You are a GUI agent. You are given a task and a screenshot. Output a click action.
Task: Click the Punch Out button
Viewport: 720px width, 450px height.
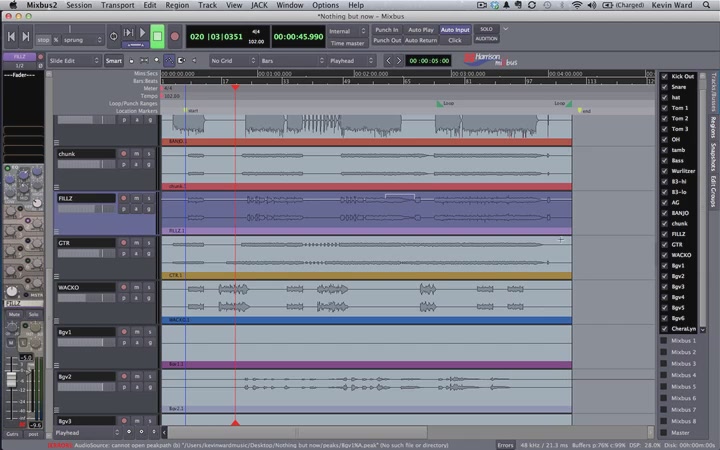[387, 40]
